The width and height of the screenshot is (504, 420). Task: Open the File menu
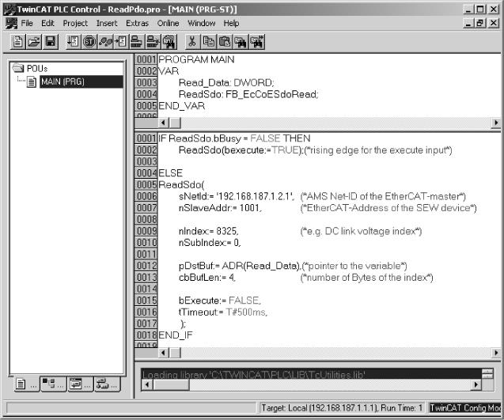click(27, 23)
